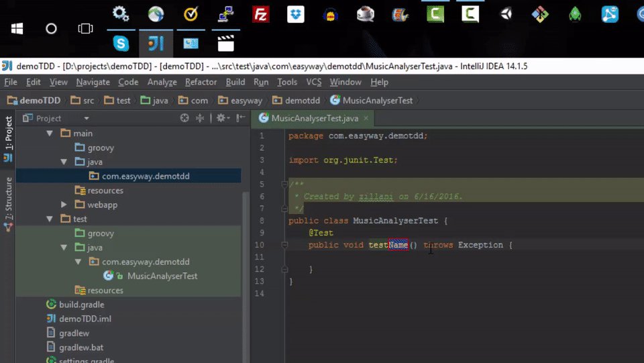
Task: Click scroll from source icon
Action: (x=184, y=118)
